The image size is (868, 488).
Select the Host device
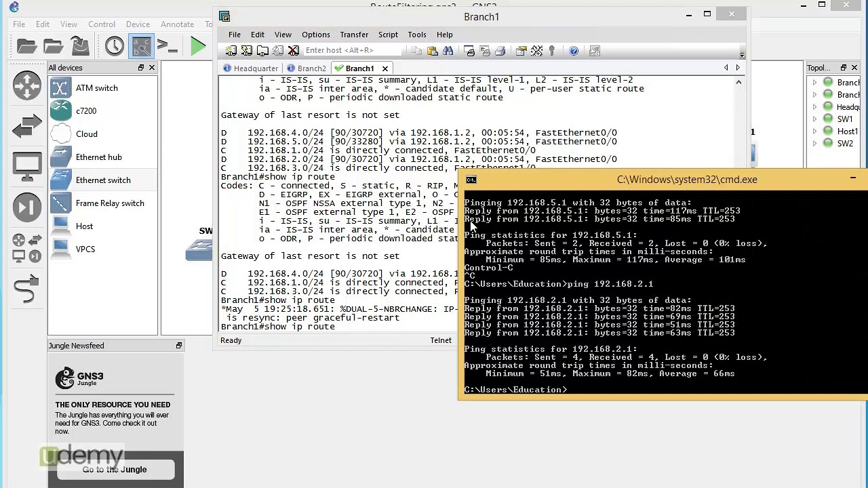click(103, 226)
